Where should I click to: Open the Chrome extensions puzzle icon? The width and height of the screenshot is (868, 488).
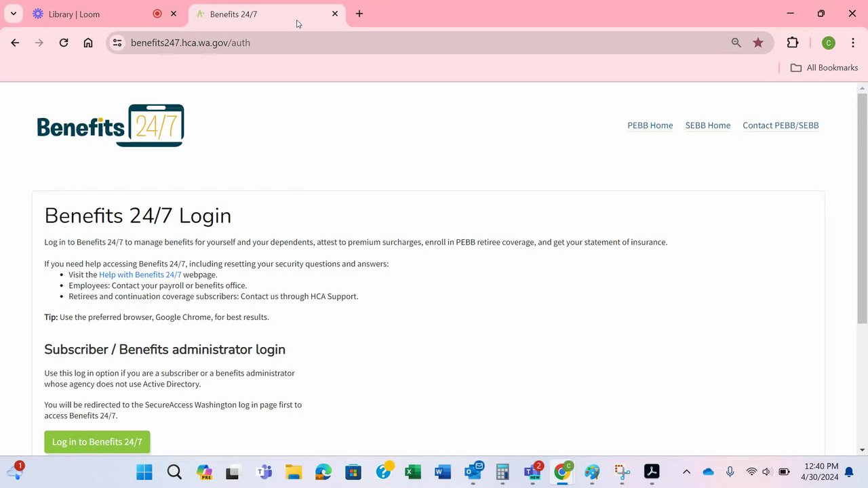pyautogui.click(x=793, y=43)
